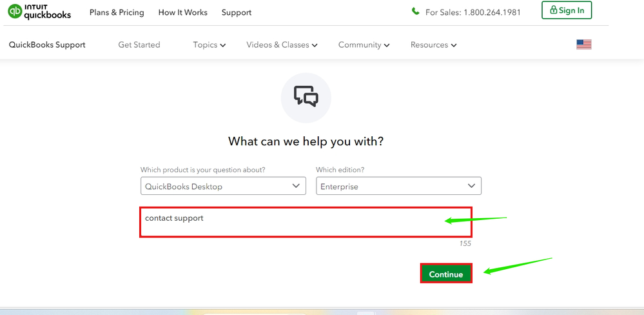Expand the Topics menu

pyautogui.click(x=209, y=45)
